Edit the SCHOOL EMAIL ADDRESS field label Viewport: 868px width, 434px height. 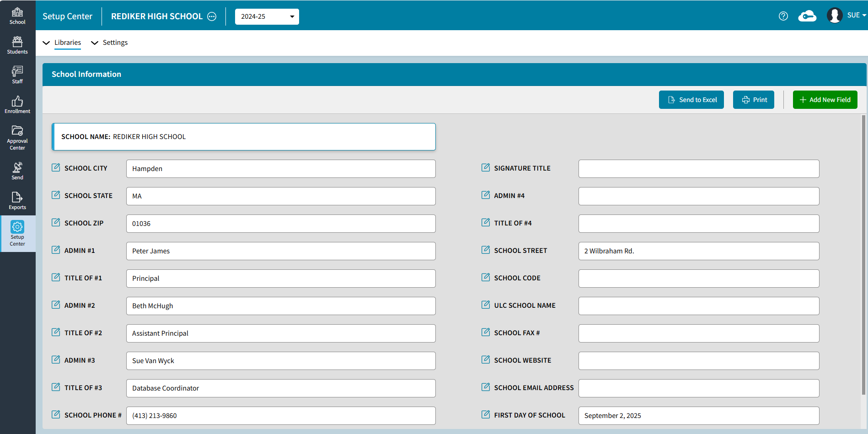click(486, 387)
